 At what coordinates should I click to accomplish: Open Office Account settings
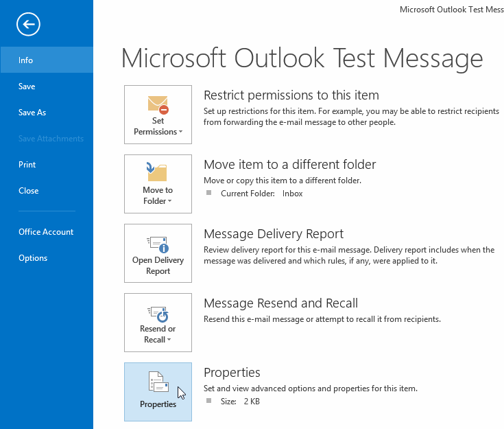pyautogui.click(x=46, y=232)
